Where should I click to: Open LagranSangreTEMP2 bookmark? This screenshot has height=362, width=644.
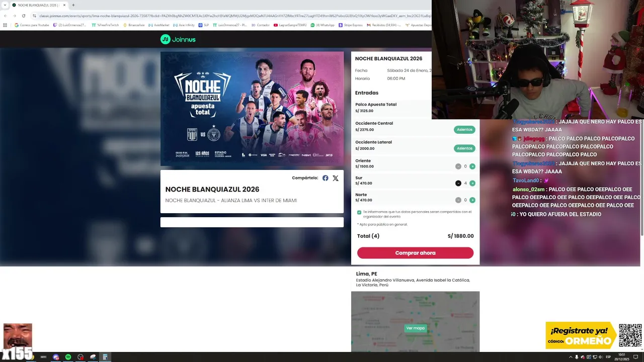coord(290,25)
